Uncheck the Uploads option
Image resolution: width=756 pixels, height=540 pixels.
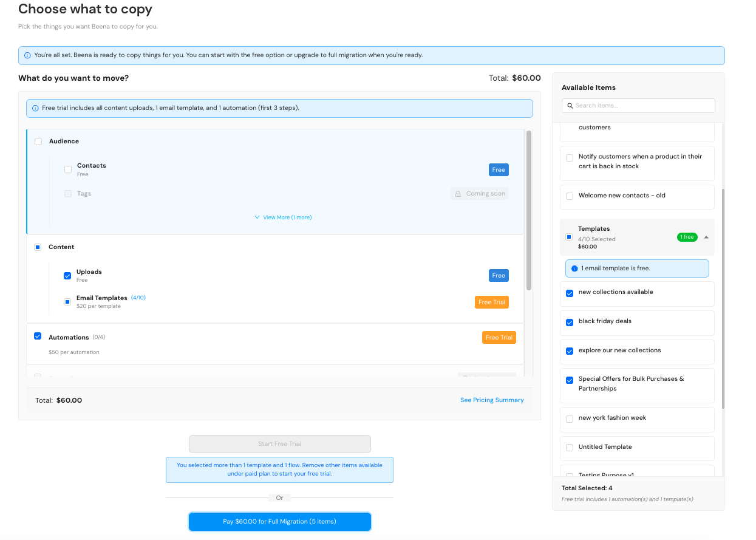(67, 275)
